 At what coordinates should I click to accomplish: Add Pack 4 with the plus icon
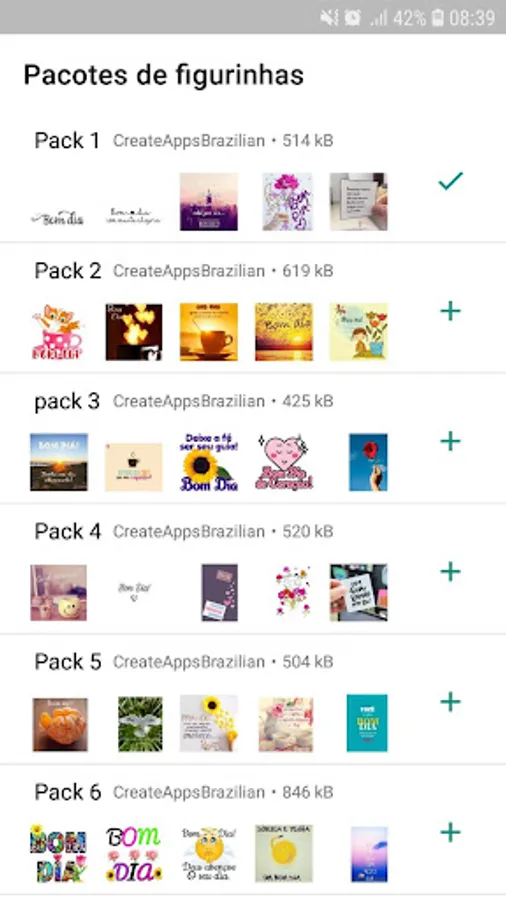pyautogui.click(x=450, y=572)
